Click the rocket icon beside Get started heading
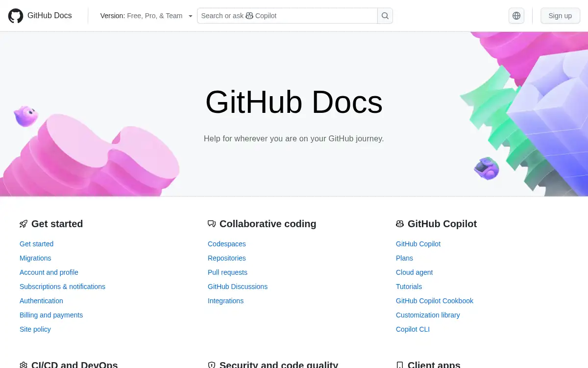 [x=24, y=224]
